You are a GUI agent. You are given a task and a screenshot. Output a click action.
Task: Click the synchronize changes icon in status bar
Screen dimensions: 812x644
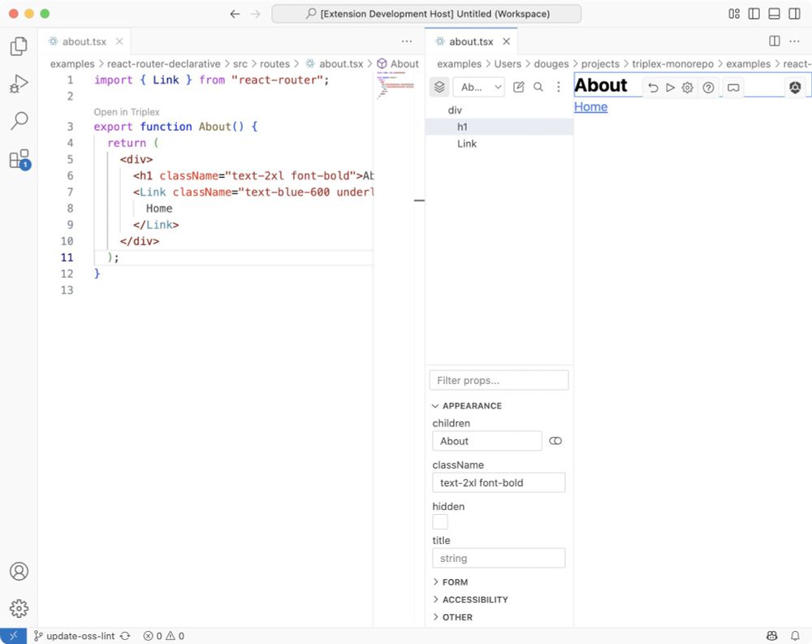(125, 636)
